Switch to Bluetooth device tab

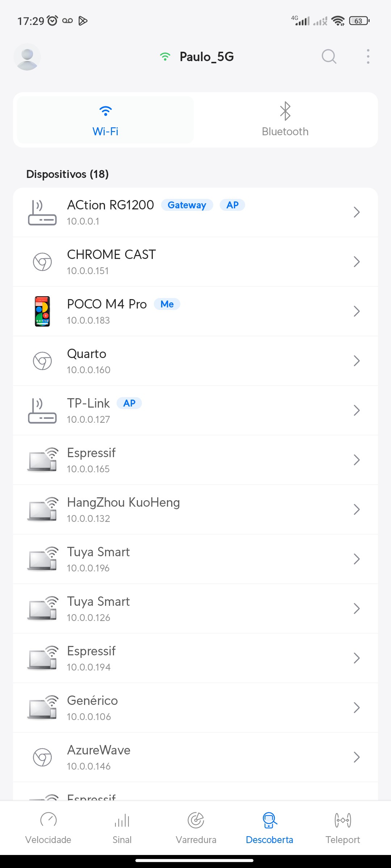point(285,120)
